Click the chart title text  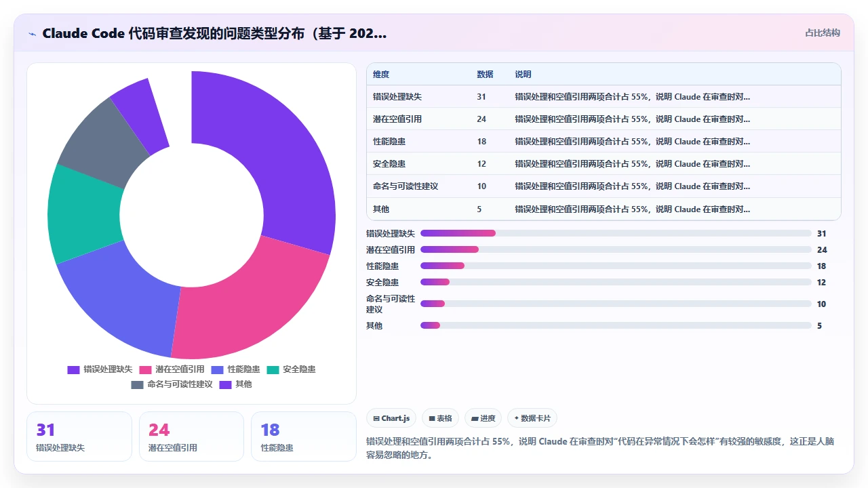[214, 33]
